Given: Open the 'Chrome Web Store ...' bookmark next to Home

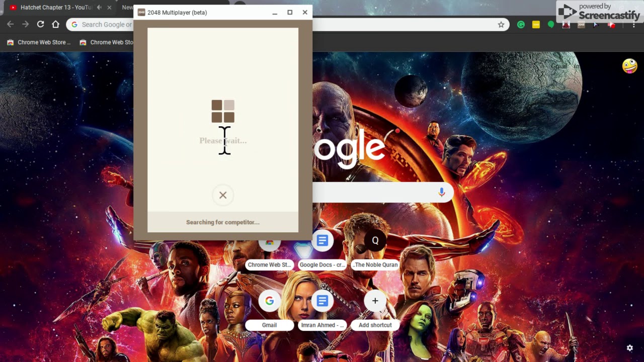Looking at the screenshot, I should (x=38, y=42).
